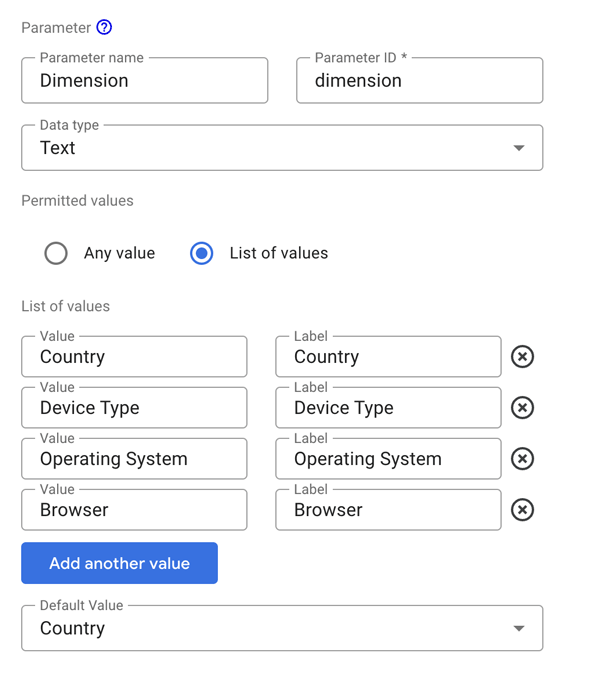
Task: Click the Parameter name input field
Action: 145,81
